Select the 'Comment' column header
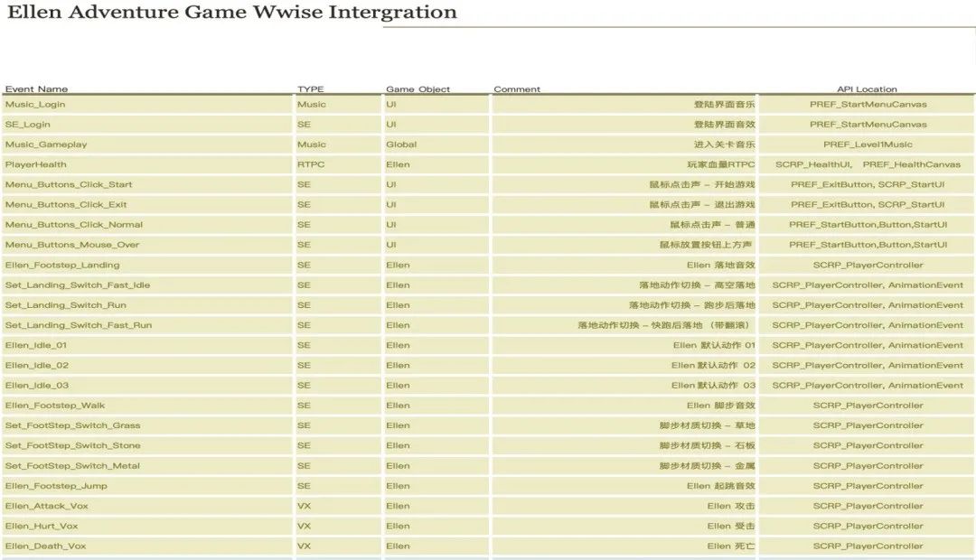Screen dimensions: 976x560 (x=517, y=89)
